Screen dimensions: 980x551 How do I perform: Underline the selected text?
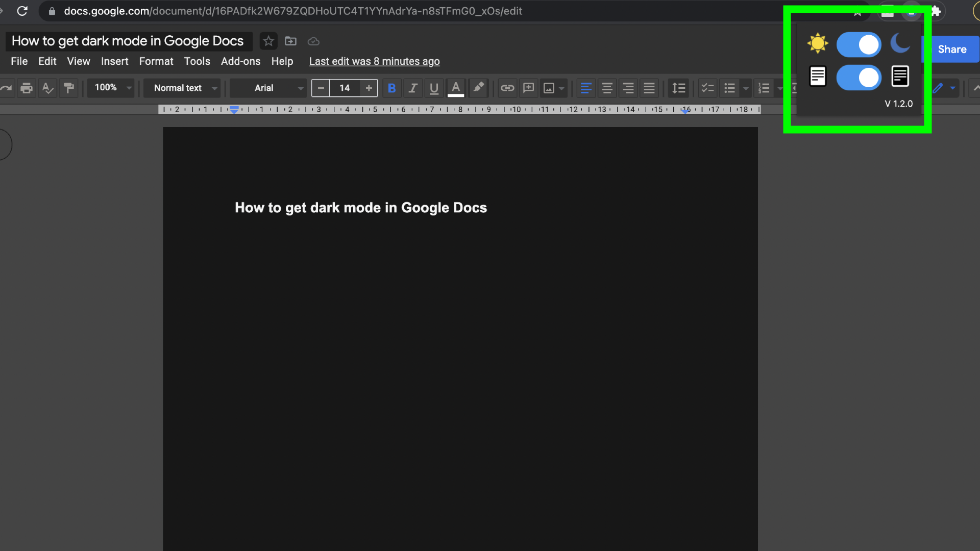pos(434,88)
